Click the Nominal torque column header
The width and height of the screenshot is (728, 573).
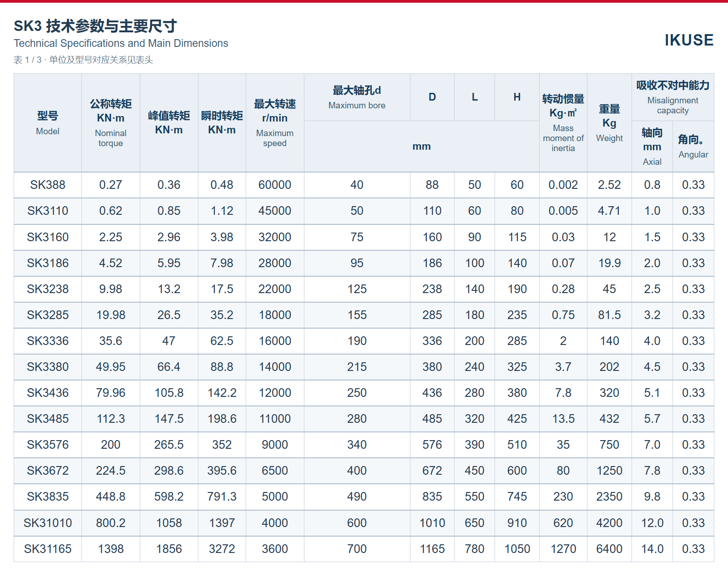coord(111,123)
